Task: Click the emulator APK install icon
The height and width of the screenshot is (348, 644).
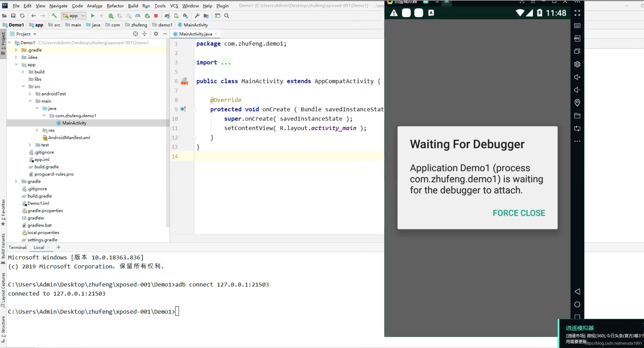Action: (x=577, y=38)
